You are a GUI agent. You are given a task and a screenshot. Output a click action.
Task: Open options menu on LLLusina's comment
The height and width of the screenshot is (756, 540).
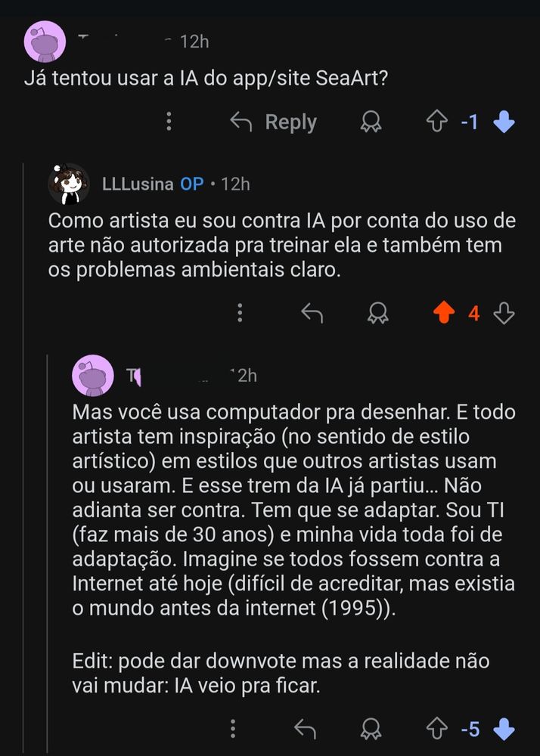click(x=240, y=313)
